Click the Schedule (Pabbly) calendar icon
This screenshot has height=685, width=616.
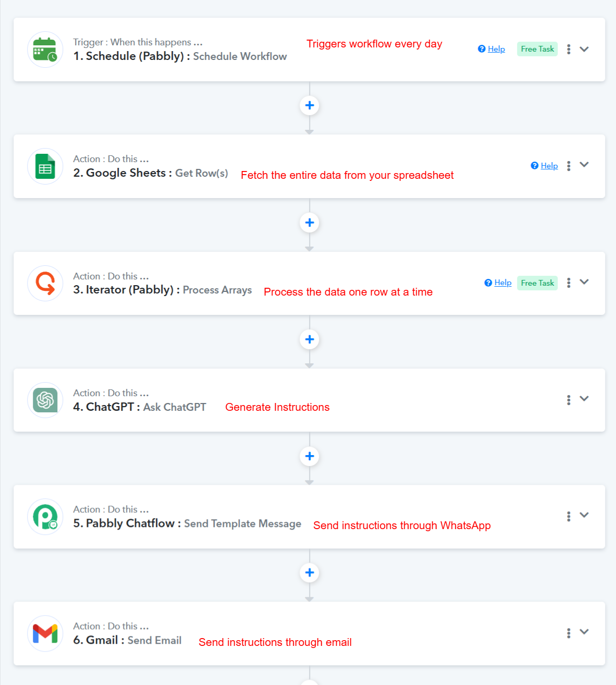coord(45,50)
